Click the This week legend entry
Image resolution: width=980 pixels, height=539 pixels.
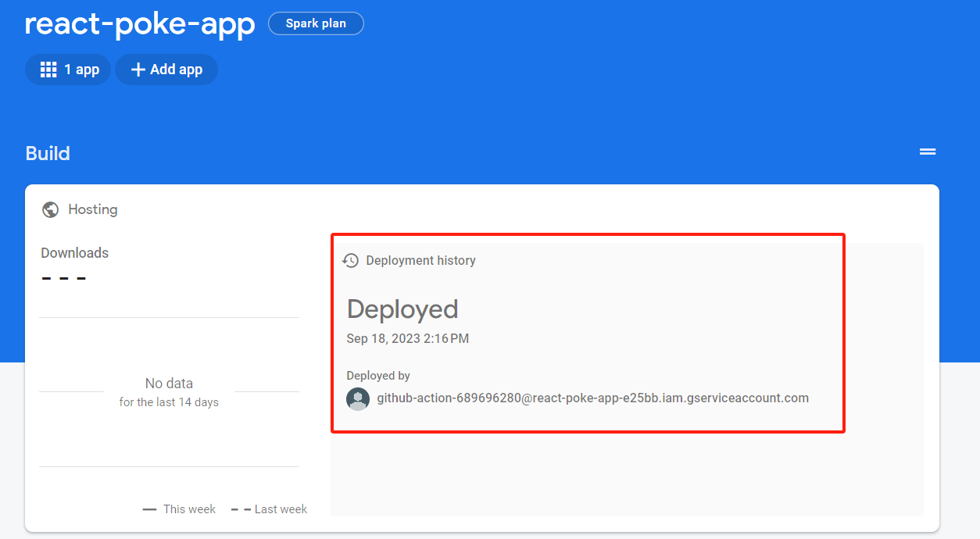click(180, 509)
